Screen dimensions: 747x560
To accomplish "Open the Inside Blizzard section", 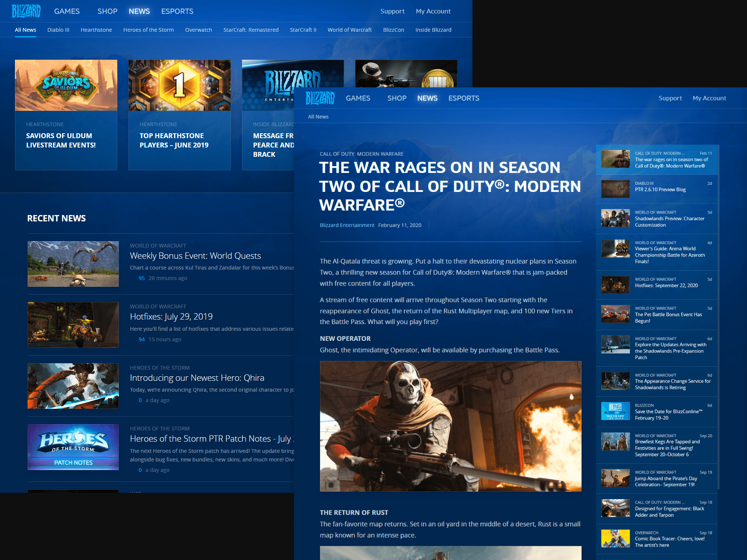I will [433, 30].
